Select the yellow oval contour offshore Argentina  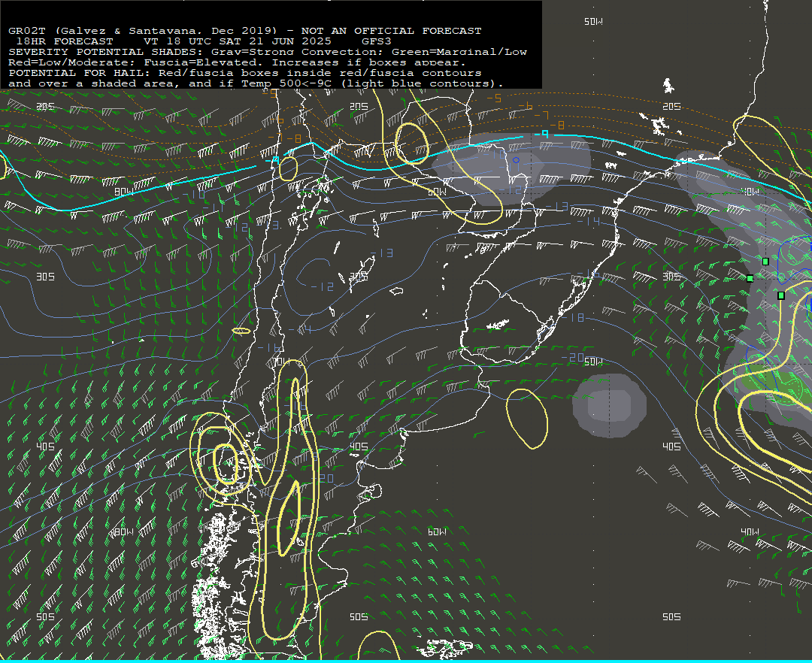coord(526,419)
